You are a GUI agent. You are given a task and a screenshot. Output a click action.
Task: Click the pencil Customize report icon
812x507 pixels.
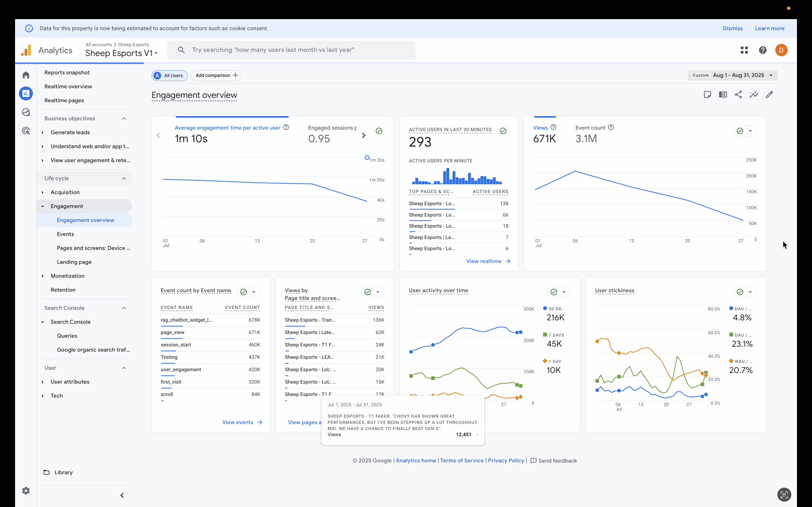coord(769,94)
